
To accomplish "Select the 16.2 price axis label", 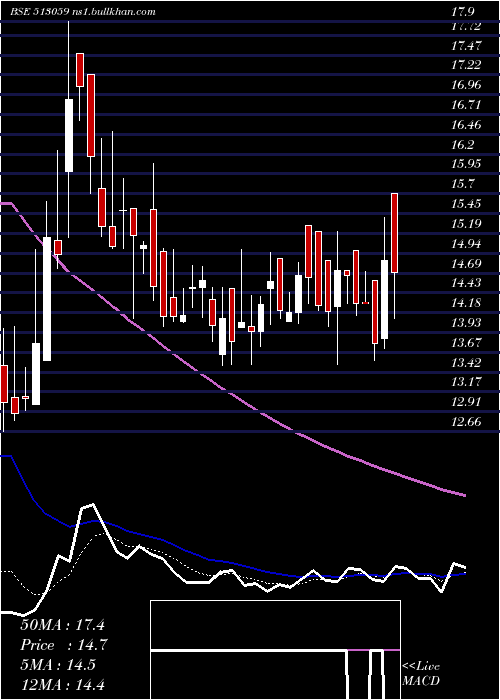I will (463, 145).
